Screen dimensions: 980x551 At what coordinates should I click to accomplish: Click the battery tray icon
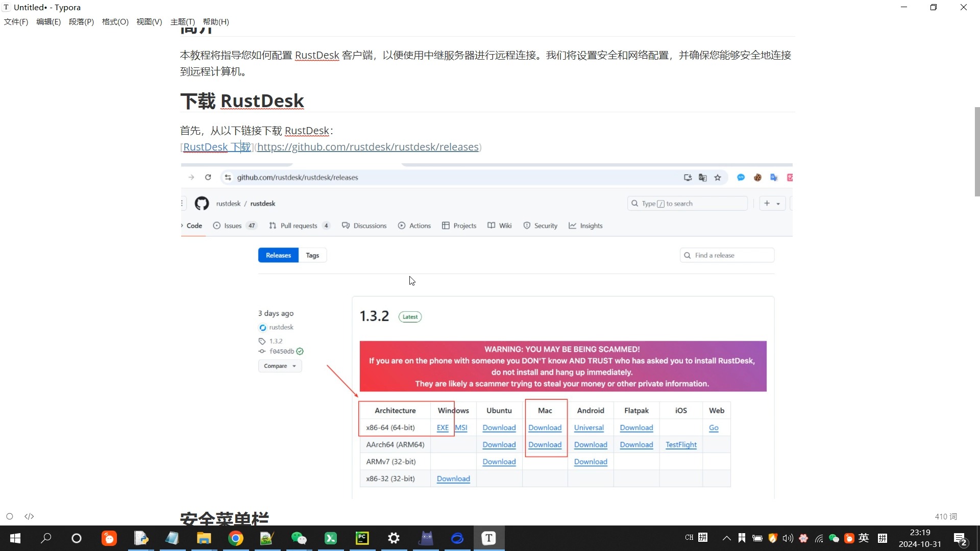click(757, 538)
